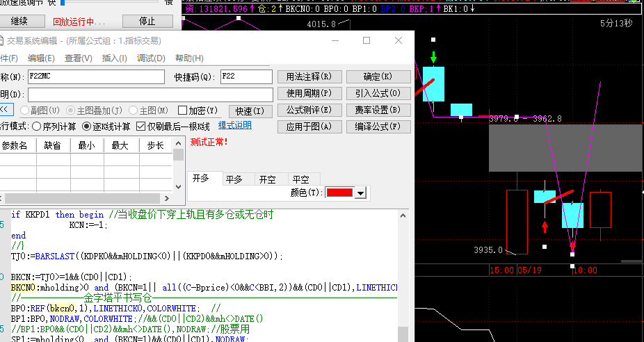The image size is (644, 342).
Task: Click parameter table scroll up arrow
Action: point(178,143)
